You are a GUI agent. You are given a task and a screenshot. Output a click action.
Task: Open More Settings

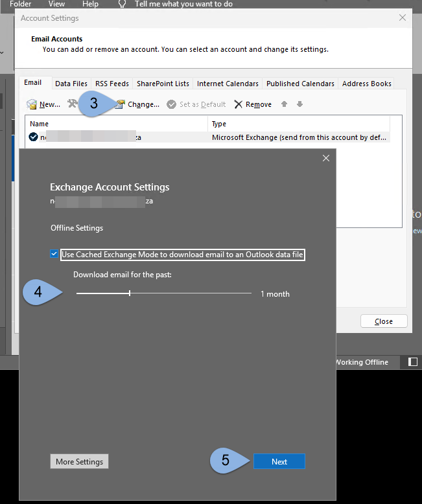[79, 462]
